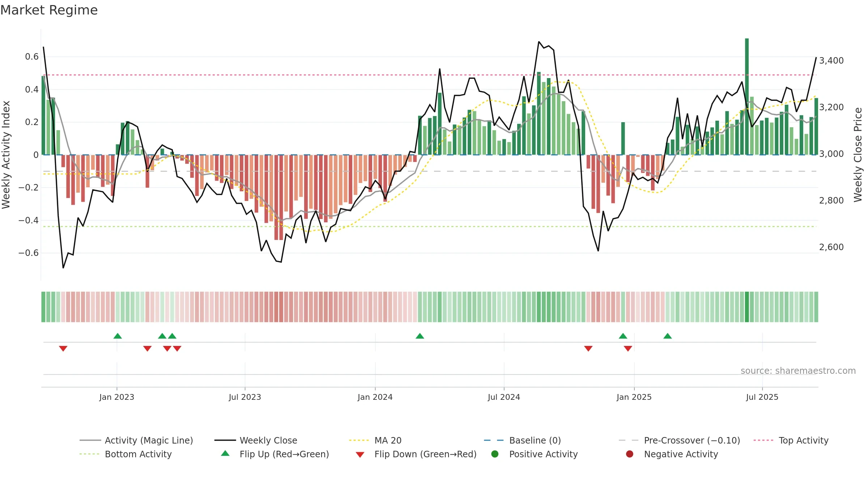Click the green flip-up triangle just before Jan 2025
Viewport: 868px width, 488px height.
click(x=623, y=336)
